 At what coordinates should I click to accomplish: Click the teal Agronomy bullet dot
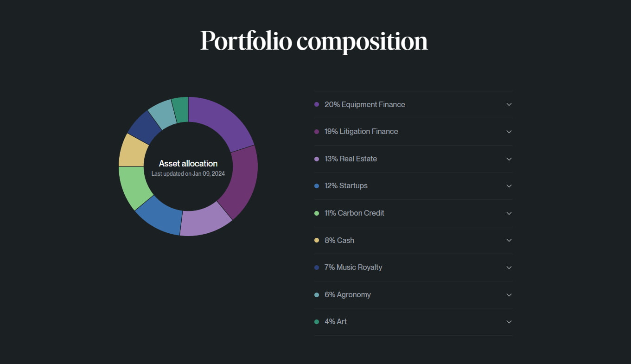pyautogui.click(x=317, y=294)
